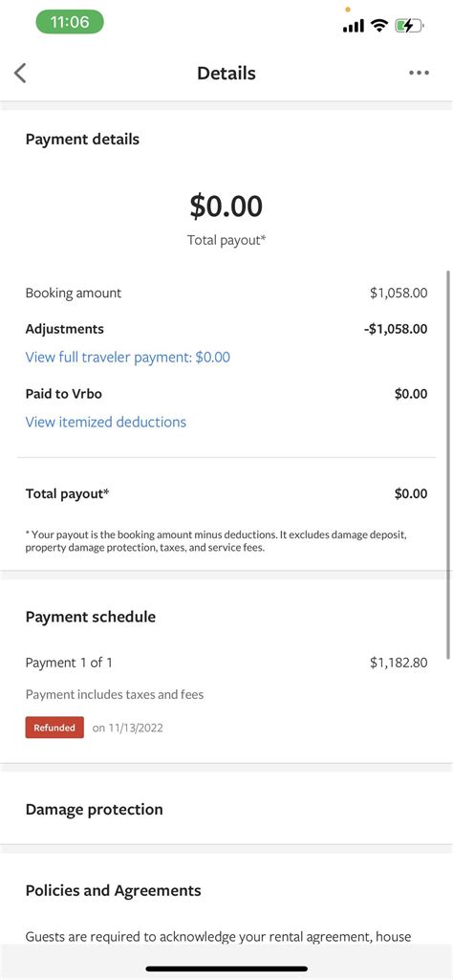The image size is (453, 980).
Task: Open View full traveler payment link
Action: (x=127, y=358)
